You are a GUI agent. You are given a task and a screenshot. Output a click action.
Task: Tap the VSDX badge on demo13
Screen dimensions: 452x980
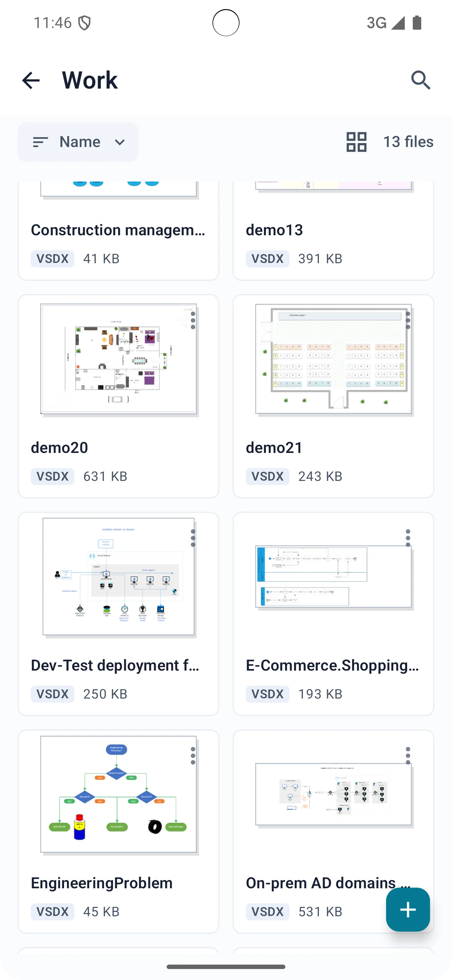coord(268,259)
